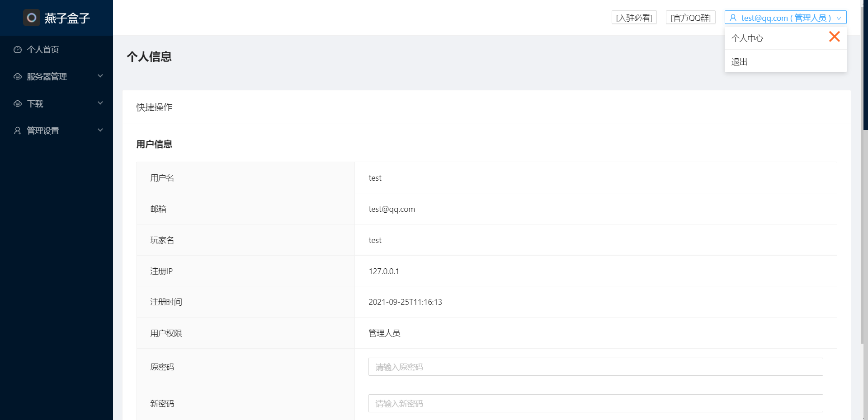The width and height of the screenshot is (868, 420).
Task: Click the 管理设置 user-plus icon
Action: 17,131
